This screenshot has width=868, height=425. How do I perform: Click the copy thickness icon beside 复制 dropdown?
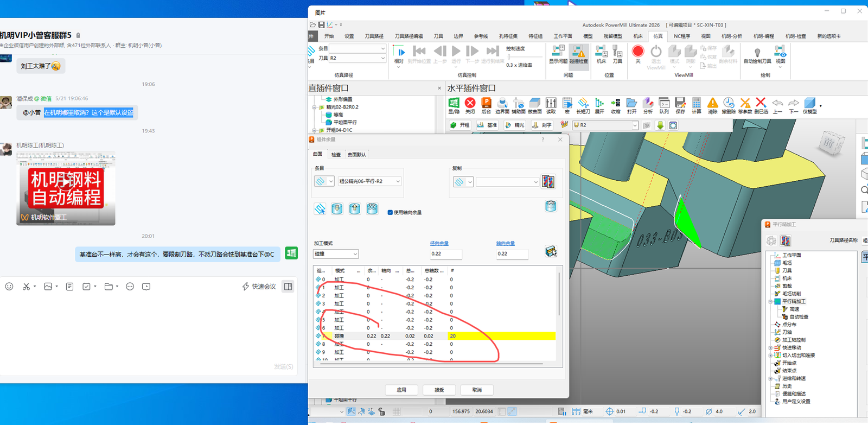548,182
